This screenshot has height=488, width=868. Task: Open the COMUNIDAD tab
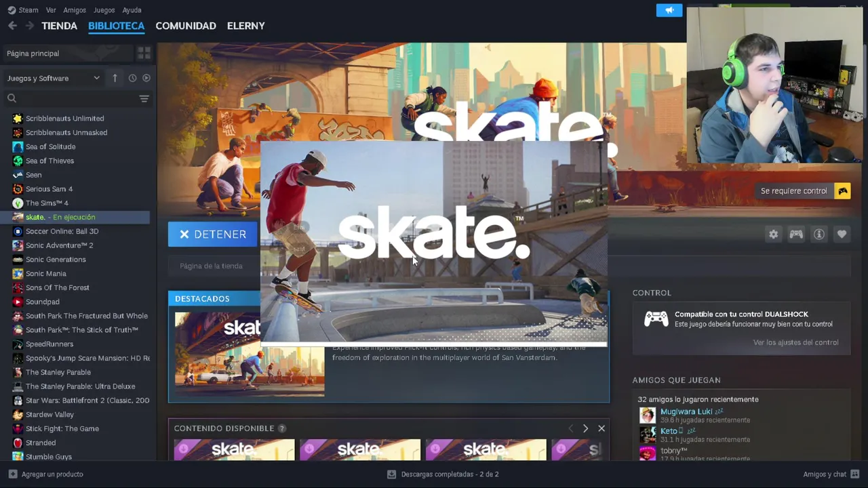186,26
